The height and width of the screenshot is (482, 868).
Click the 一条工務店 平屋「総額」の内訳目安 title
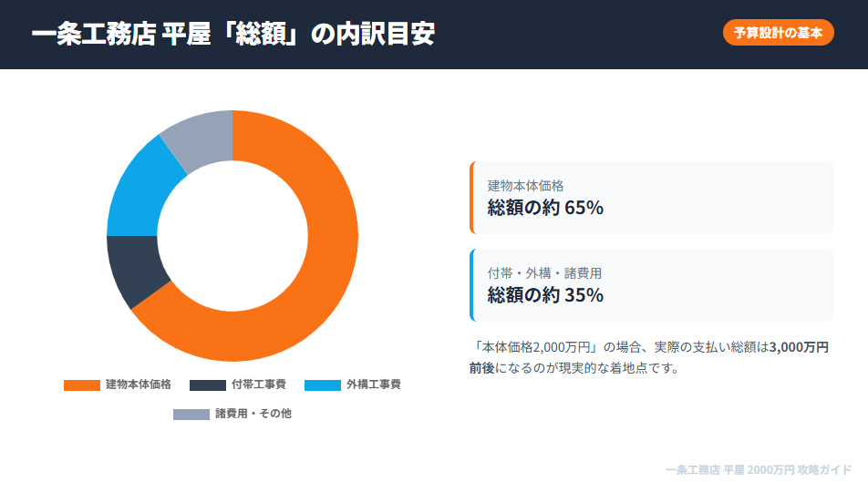(232, 34)
